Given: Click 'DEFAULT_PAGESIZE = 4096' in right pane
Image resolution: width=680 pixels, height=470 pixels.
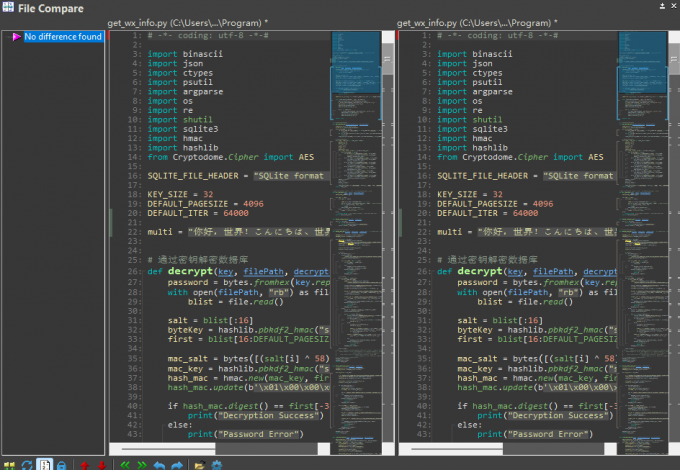Looking at the screenshot, I should [495, 204].
